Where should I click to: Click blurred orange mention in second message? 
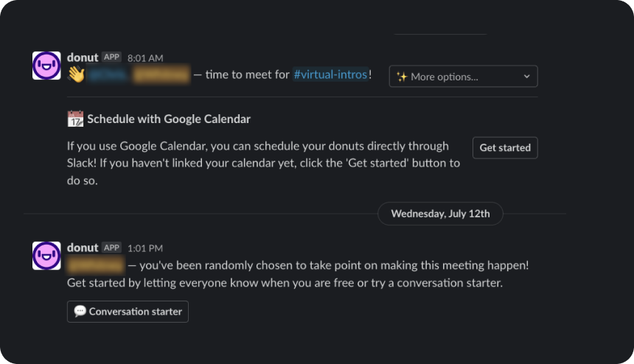pos(97,265)
